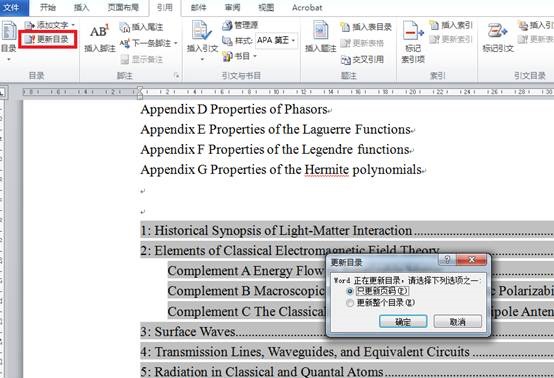This screenshot has width=554, height=378.
Task: Open the 脚注 group dialog launcher
Action: point(177,76)
